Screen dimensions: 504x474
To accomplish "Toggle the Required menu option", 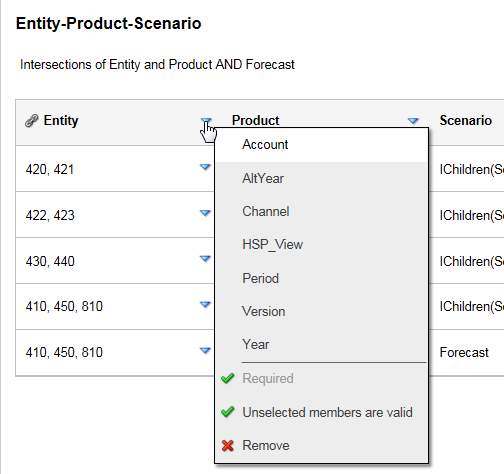I will pos(321,378).
